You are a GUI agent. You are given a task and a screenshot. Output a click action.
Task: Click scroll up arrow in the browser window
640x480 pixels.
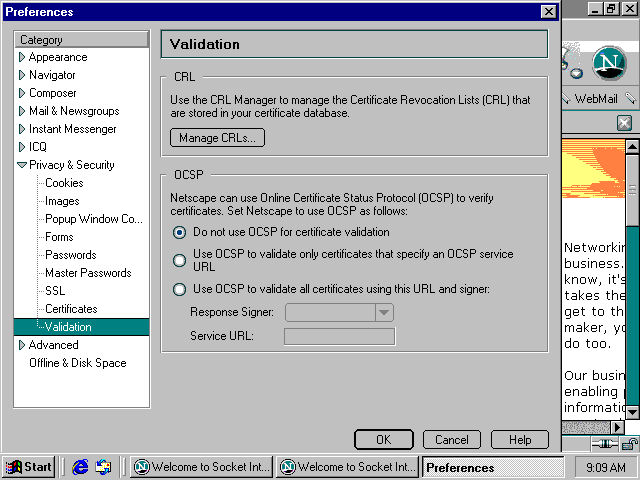click(632, 147)
